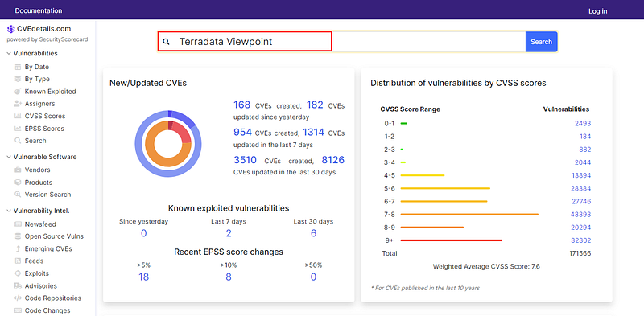Screen dimensions: 644x316
Task: Click the database icon beside Open Source Vulns
Action: coord(18,236)
